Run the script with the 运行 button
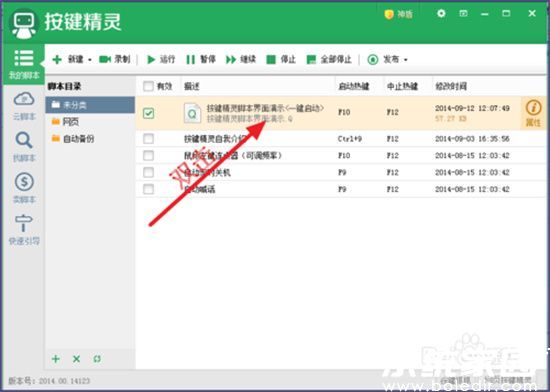The width and height of the screenshot is (550, 392). click(161, 59)
